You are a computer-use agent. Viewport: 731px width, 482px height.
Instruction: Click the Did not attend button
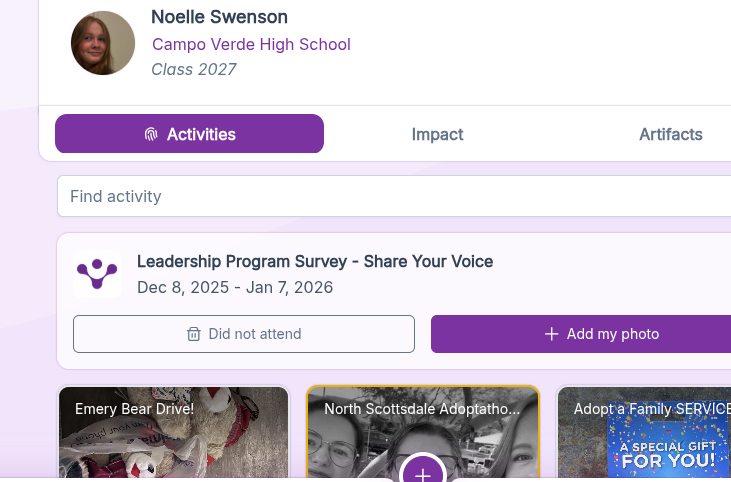[x=244, y=334]
